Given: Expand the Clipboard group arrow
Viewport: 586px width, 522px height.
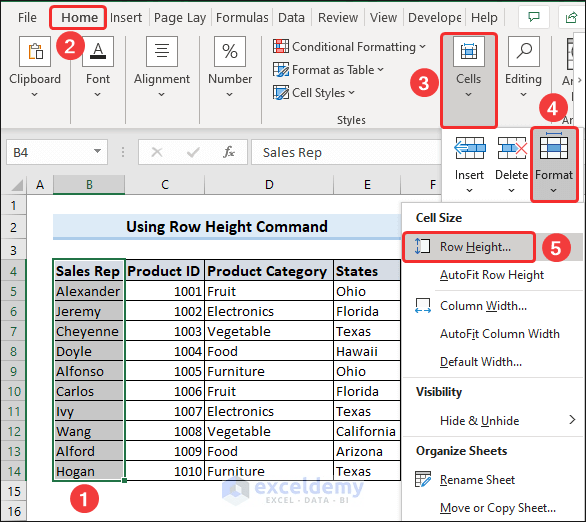Looking at the screenshot, I should tap(34, 95).
